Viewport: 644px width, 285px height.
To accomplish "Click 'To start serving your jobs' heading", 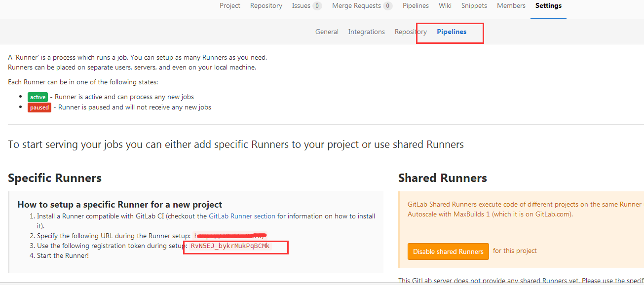I will click(x=236, y=144).
